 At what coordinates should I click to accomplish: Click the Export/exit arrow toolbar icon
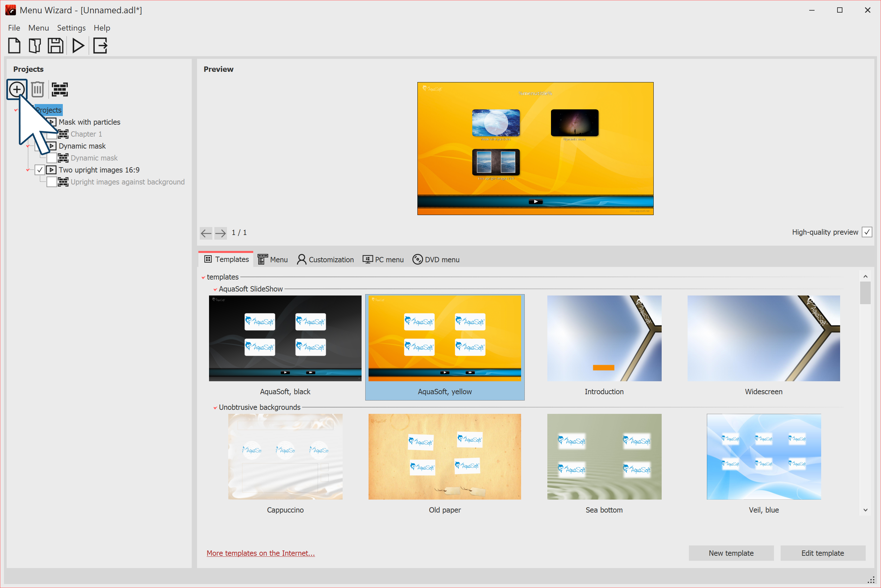click(100, 46)
